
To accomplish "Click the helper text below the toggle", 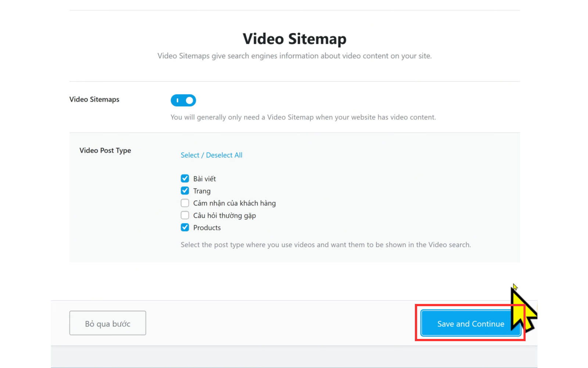I will 303,117.
